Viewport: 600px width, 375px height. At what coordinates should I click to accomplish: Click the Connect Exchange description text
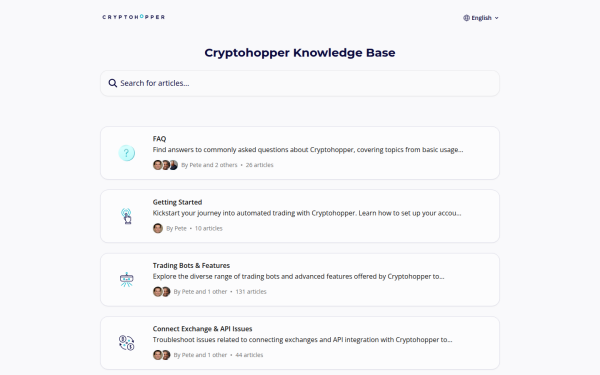click(302, 340)
